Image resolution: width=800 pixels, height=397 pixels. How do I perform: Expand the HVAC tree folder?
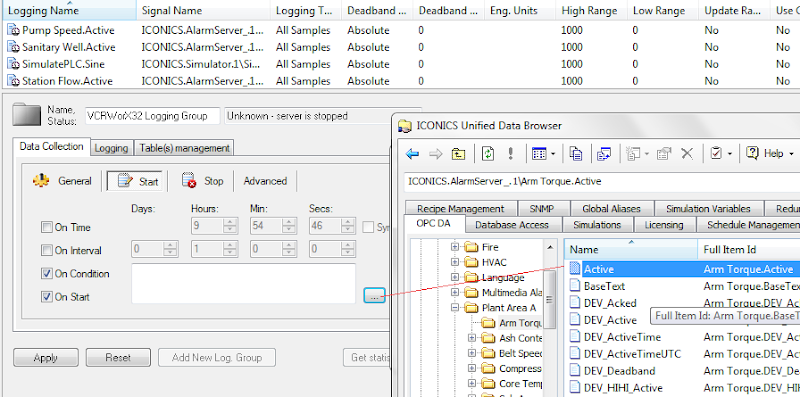click(x=455, y=262)
